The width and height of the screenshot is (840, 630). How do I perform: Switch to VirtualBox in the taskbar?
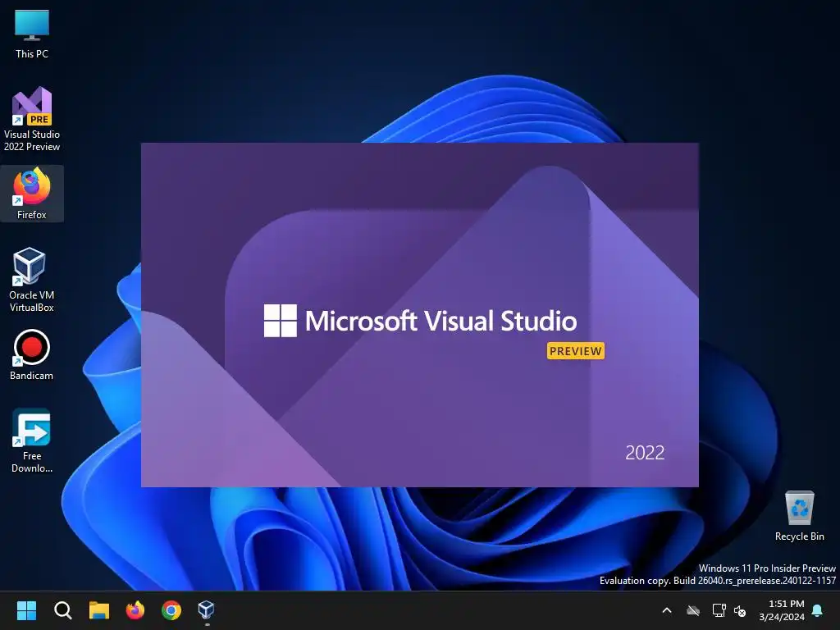[207, 610]
